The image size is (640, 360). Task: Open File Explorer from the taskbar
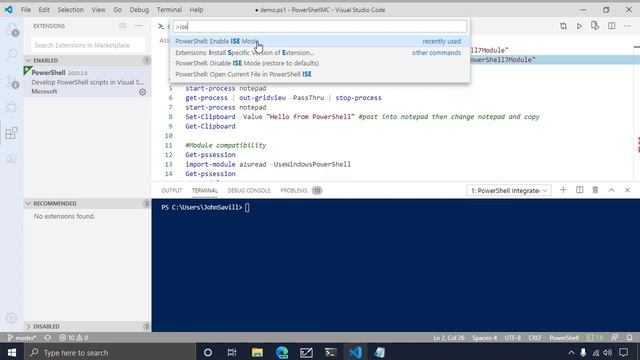tap(257, 352)
